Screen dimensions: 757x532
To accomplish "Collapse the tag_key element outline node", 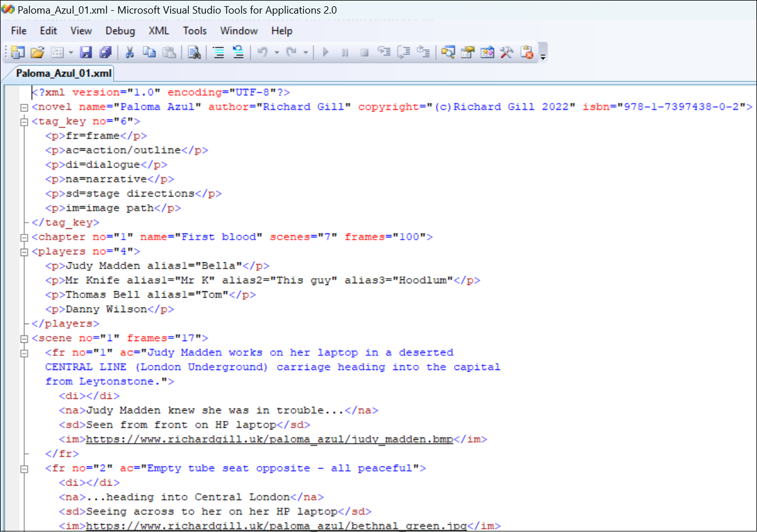I will tap(24, 121).
